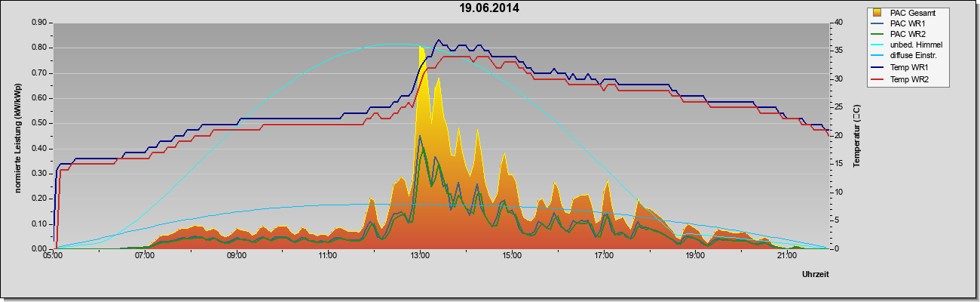Click the 0.90 value on left axis

pyautogui.click(x=40, y=23)
